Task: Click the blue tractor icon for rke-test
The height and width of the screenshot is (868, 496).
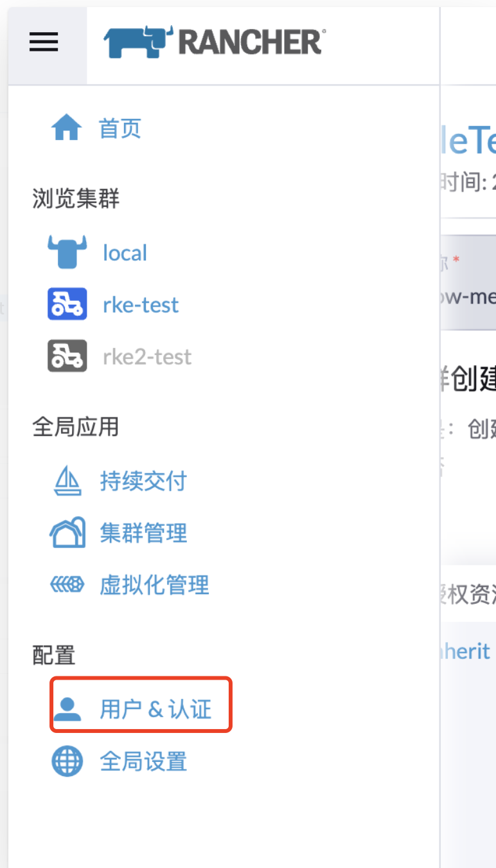Action: 67,304
